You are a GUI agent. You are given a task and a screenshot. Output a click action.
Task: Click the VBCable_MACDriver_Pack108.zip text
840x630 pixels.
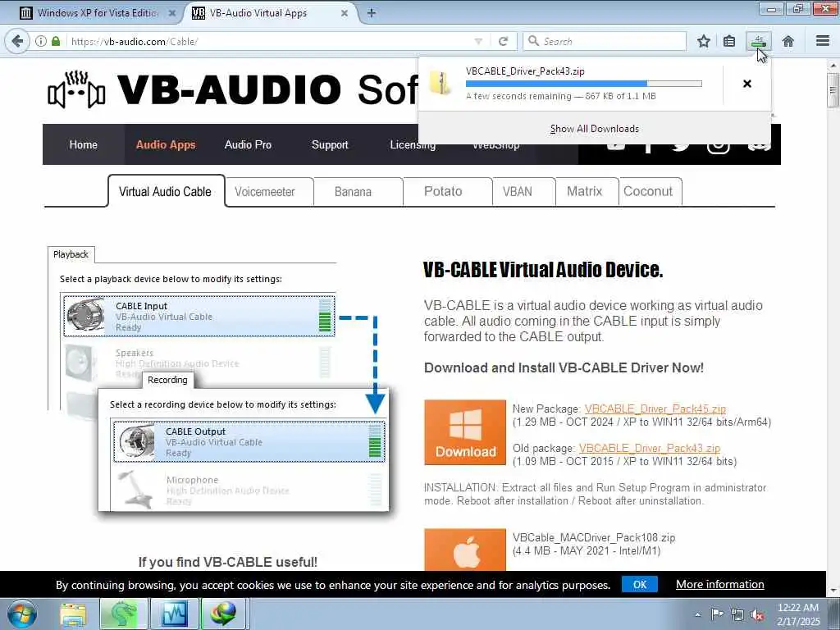594,537
